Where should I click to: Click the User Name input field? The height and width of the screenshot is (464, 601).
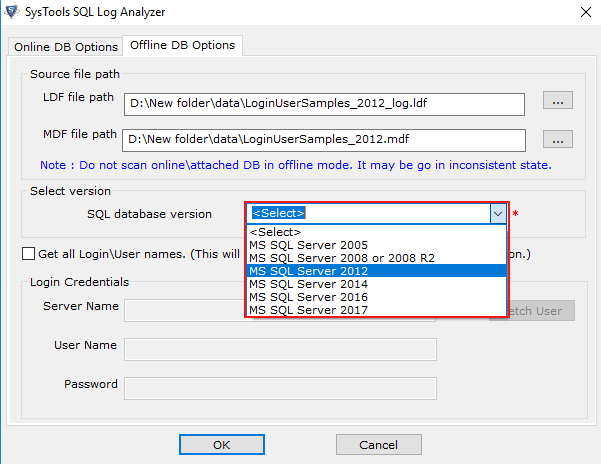280,349
